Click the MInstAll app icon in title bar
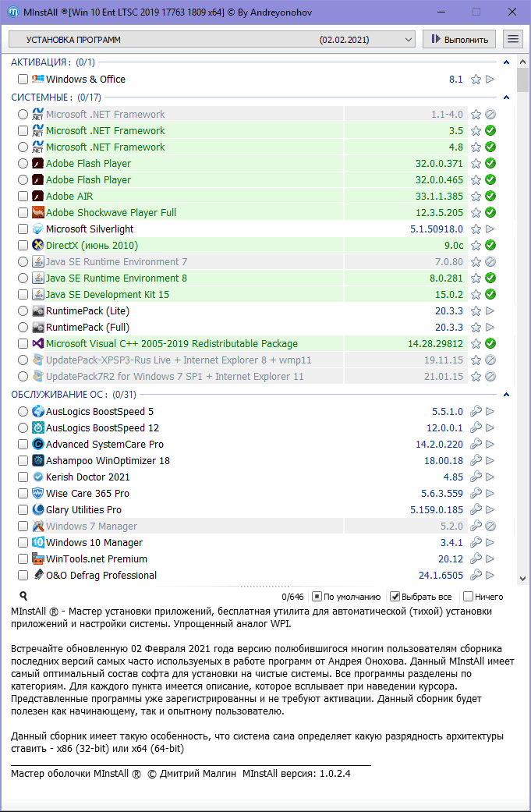Viewport: 531px width, 812px height. (x=13, y=12)
